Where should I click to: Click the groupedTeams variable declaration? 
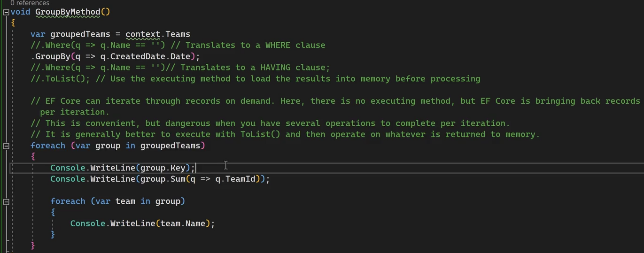point(80,34)
